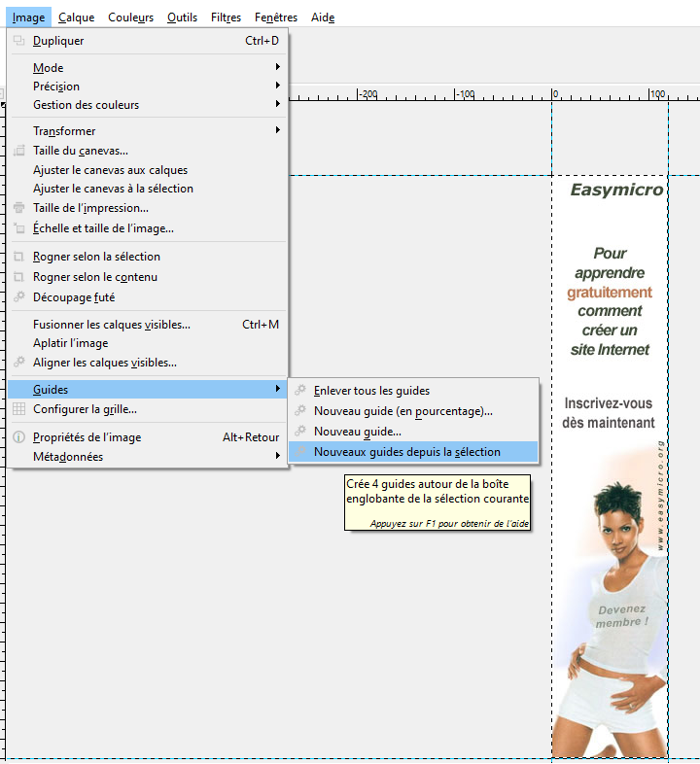
Task: Open the Outils menu
Action: (182, 17)
